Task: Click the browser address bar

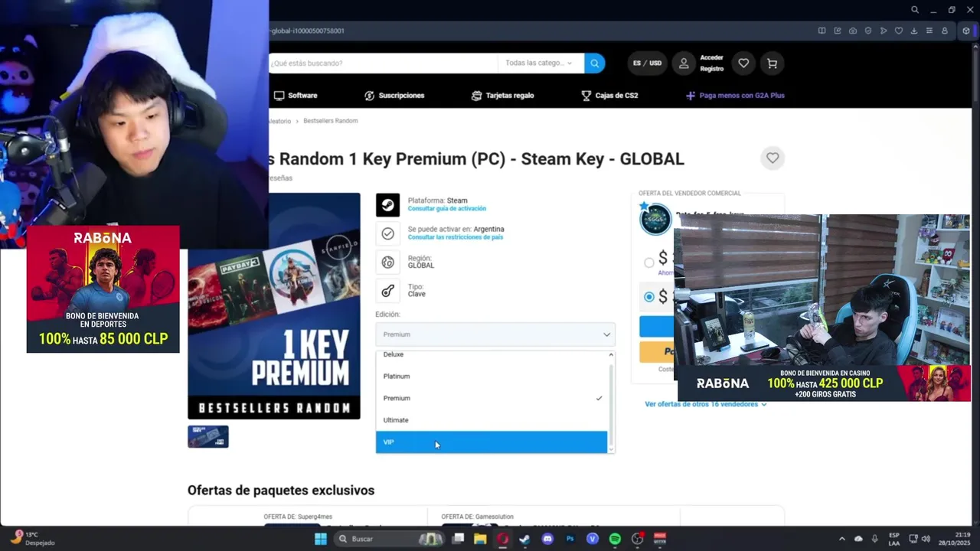Action: pos(536,31)
